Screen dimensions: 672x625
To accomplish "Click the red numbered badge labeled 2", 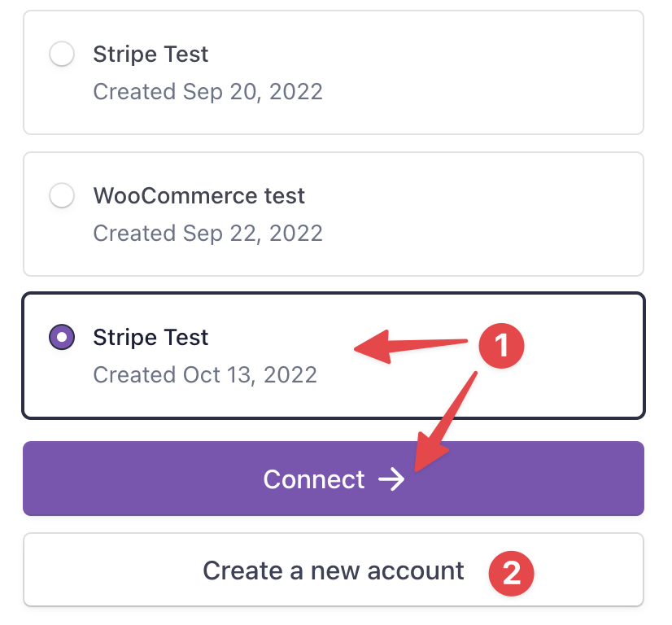I will pyautogui.click(x=511, y=574).
